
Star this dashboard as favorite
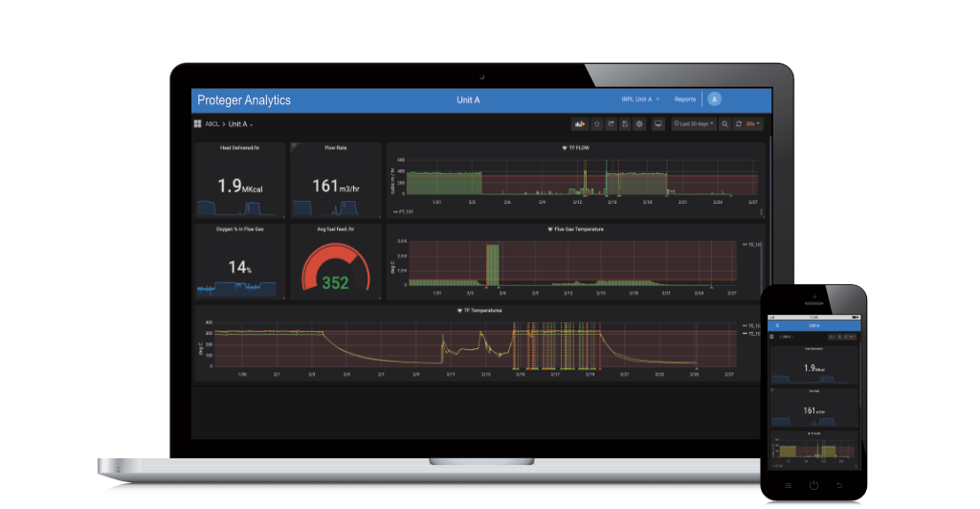596,124
